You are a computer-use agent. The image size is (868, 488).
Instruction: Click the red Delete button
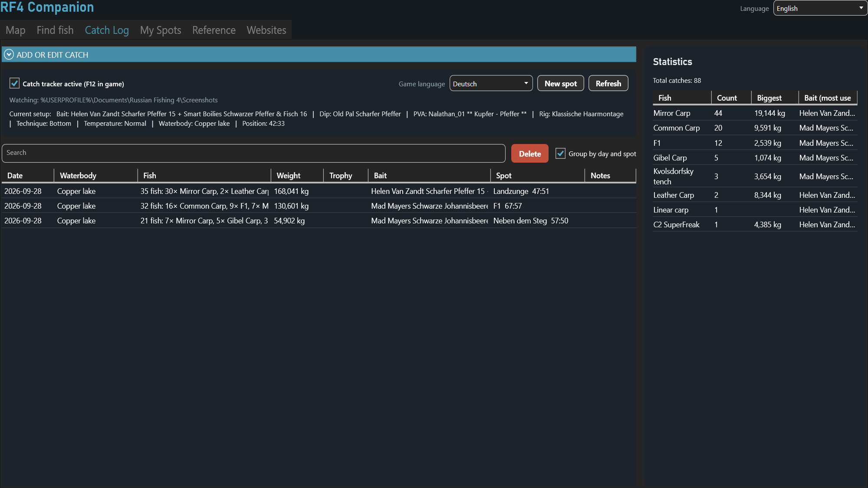(x=529, y=154)
